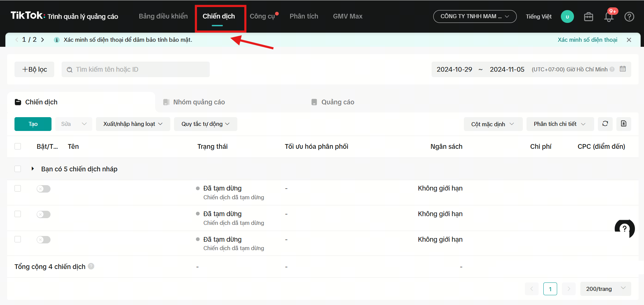Click the refresh table icon
Screen dimensions: 644x305
605,124
